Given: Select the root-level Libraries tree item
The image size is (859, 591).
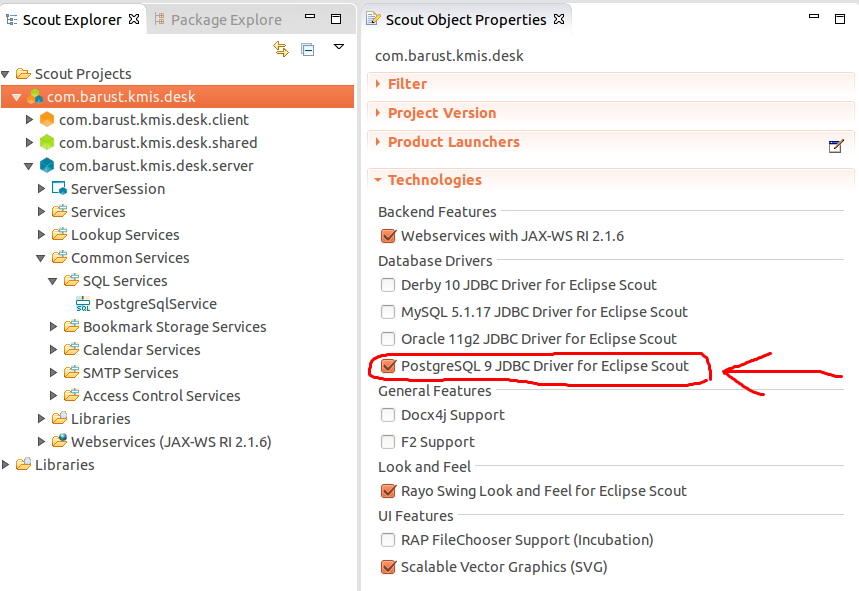Looking at the screenshot, I should (65, 464).
